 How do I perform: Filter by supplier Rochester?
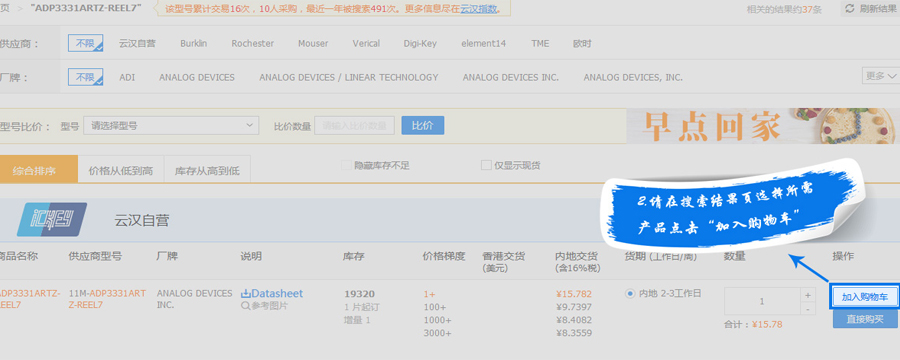coord(253,43)
